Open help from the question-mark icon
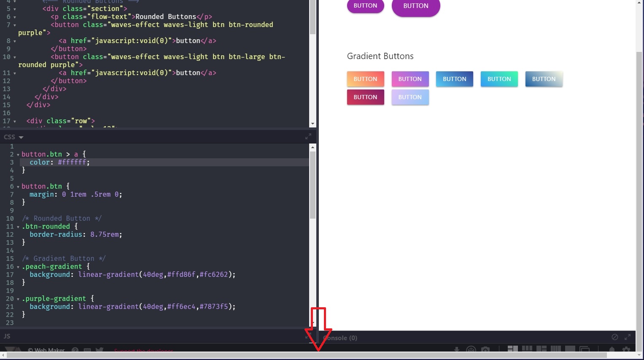Viewport: 644px width, 360px height. pyautogui.click(x=75, y=350)
